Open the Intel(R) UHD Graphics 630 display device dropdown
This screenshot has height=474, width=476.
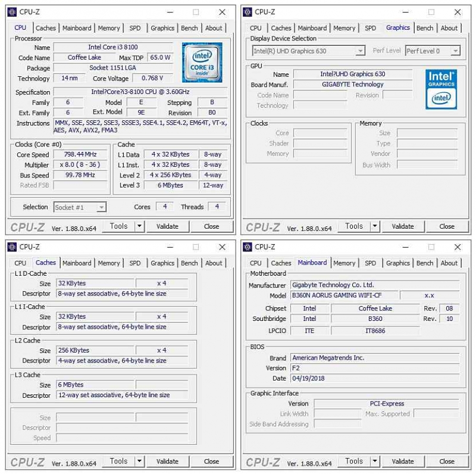308,51
